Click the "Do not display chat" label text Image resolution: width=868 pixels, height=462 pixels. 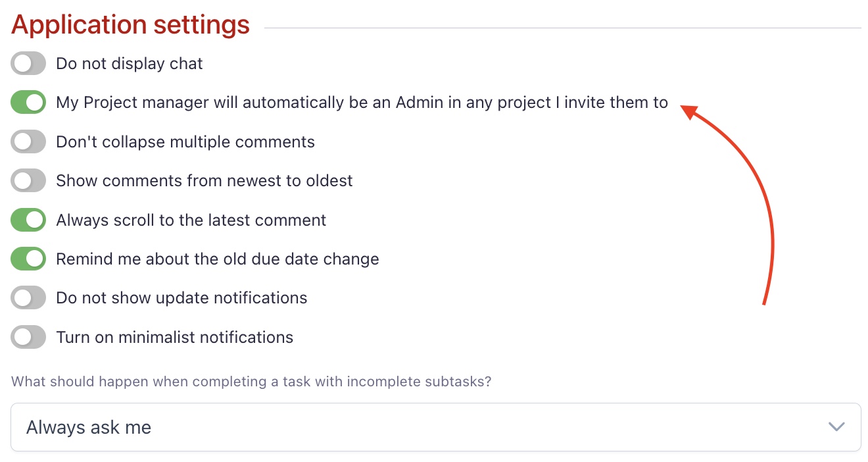click(x=130, y=64)
